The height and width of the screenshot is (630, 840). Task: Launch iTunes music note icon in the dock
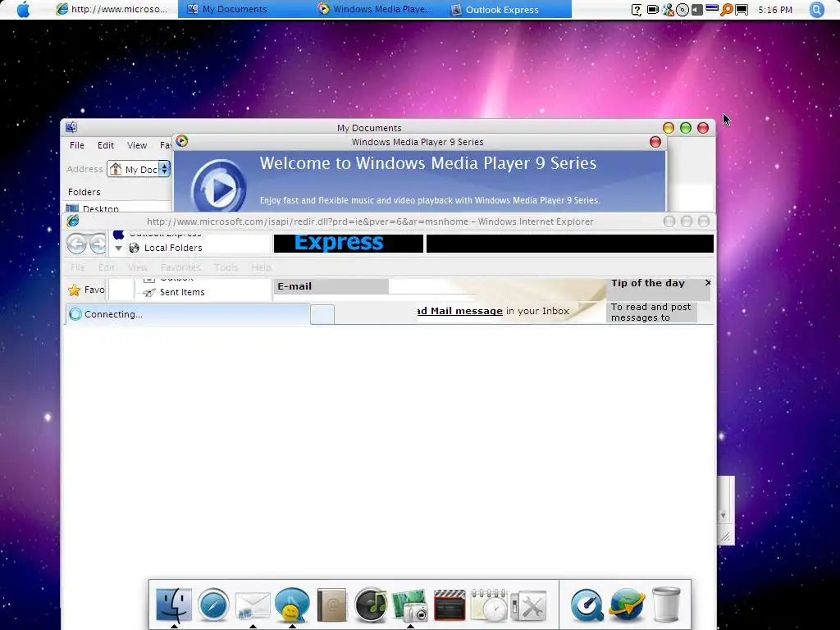click(x=371, y=605)
